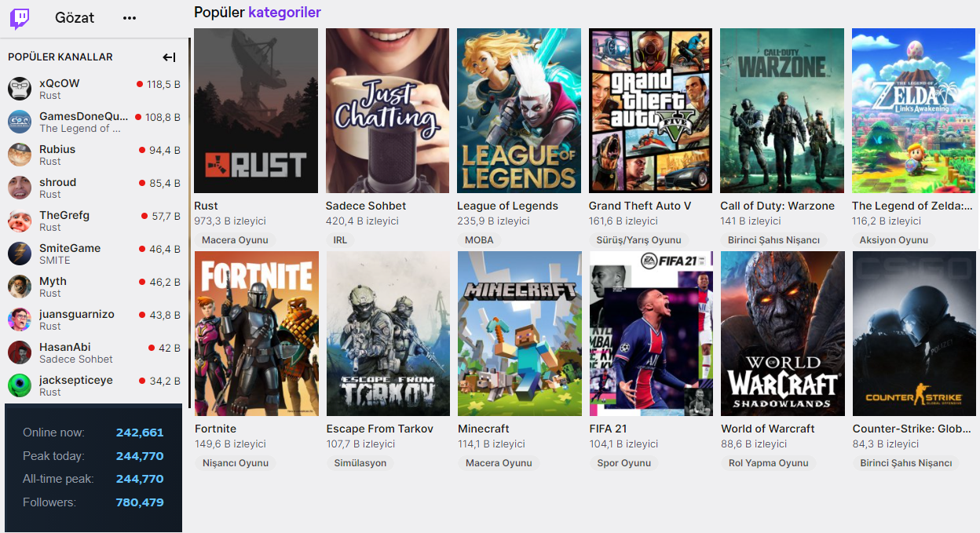Select 'Macera Oyunu' tag under Minecraft
The height and width of the screenshot is (533, 980).
point(499,463)
